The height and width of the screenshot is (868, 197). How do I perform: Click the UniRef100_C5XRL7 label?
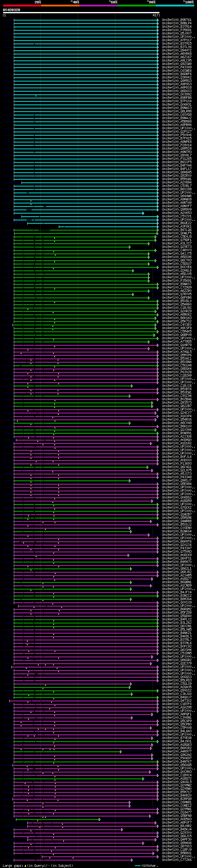(177, 186)
